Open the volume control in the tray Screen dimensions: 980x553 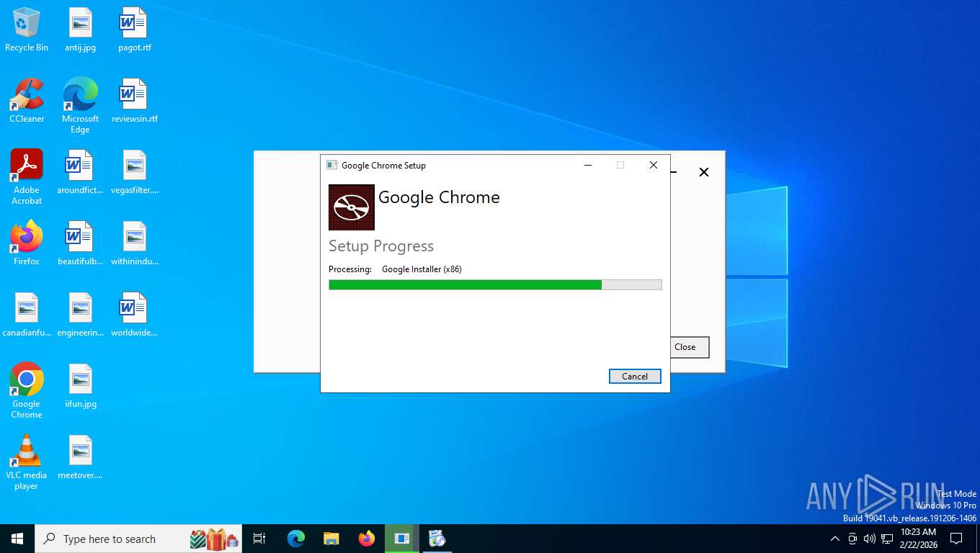[x=870, y=539]
